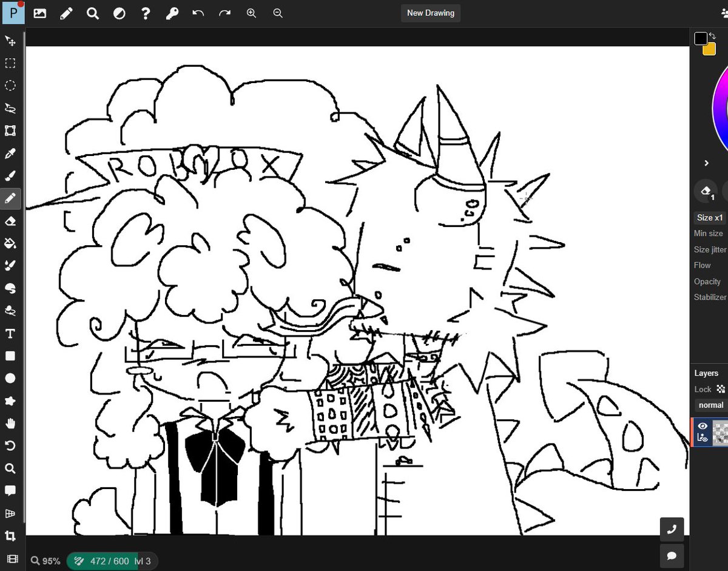Viewport: 728px width, 571px height.
Task: Open the 472 / 600 lvl 3 progress badge
Action: click(112, 561)
